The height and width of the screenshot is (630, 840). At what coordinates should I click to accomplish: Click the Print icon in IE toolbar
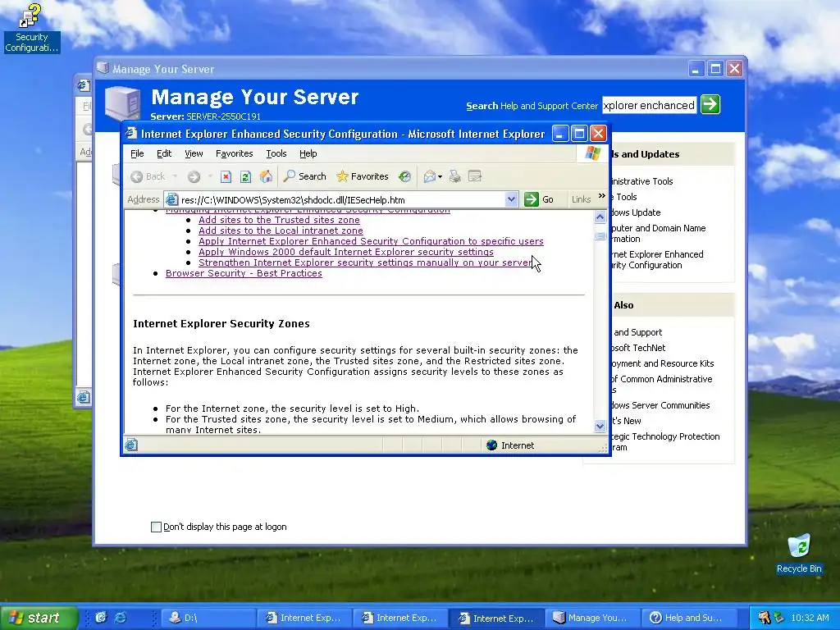tap(454, 176)
